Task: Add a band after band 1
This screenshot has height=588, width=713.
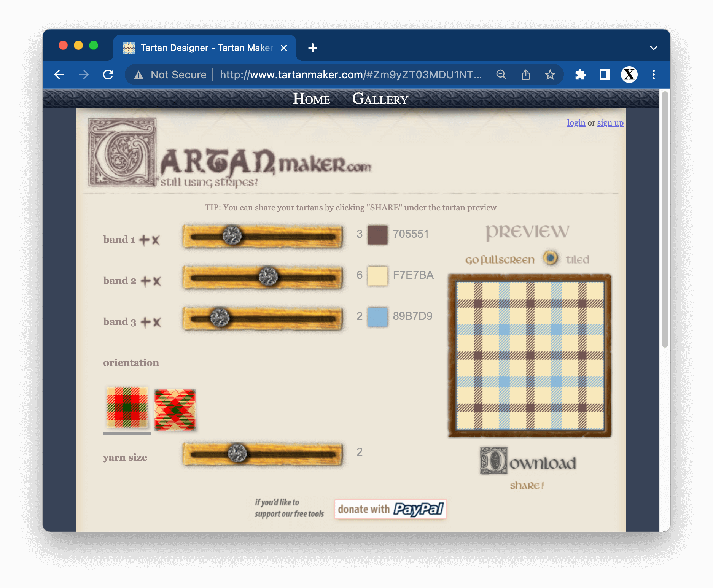Action: pos(144,240)
